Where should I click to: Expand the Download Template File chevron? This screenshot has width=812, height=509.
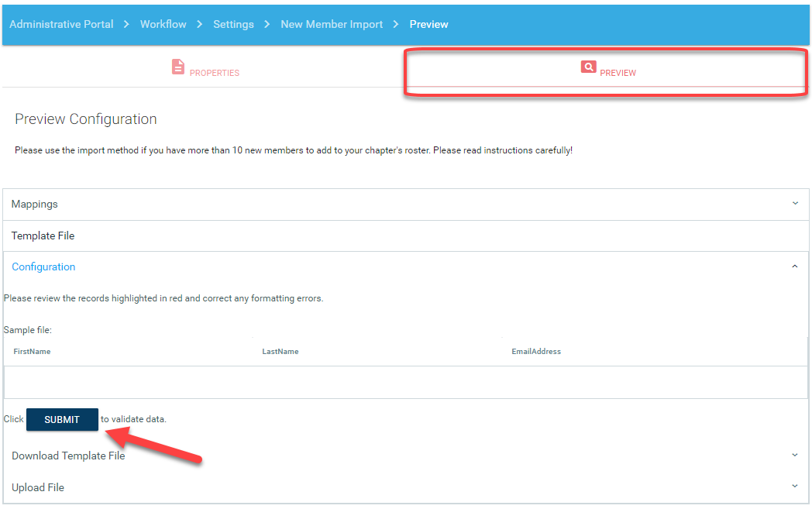pyautogui.click(x=795, y=456)
